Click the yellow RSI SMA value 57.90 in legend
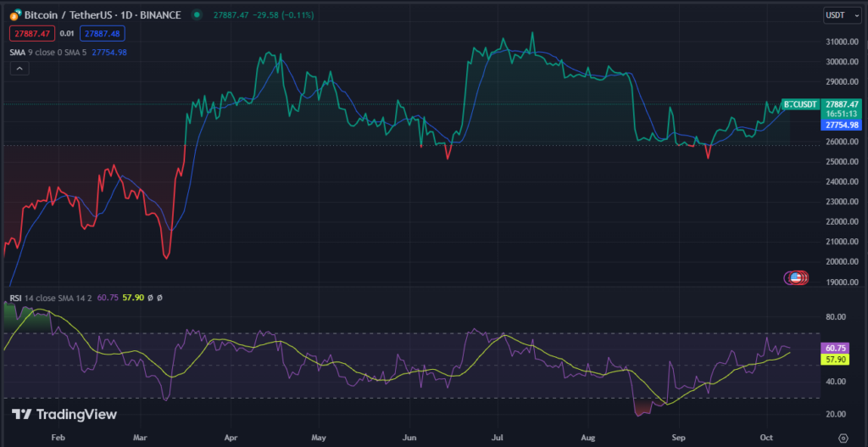This screenshot has width=868, height=447. click(133, 298)
